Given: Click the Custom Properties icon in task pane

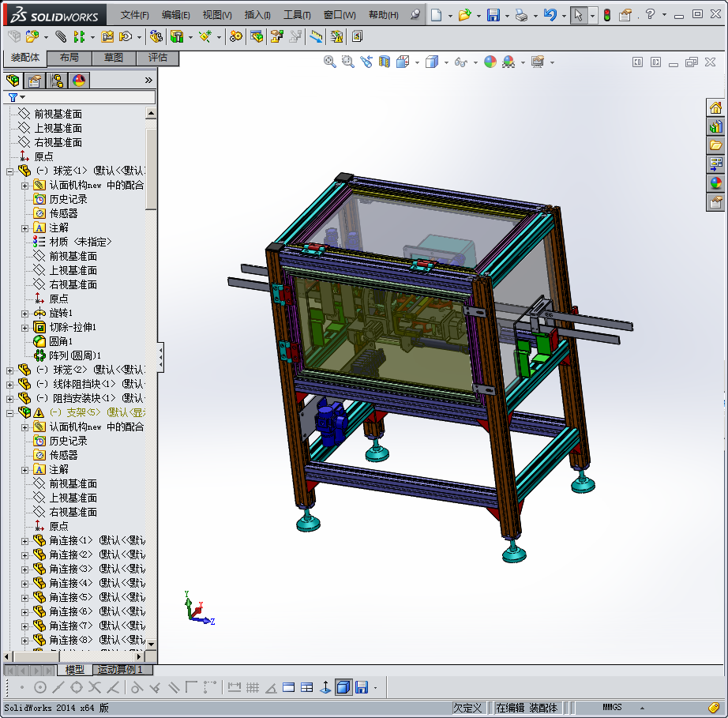Looking at the screenshot, I should pos(715,202).
